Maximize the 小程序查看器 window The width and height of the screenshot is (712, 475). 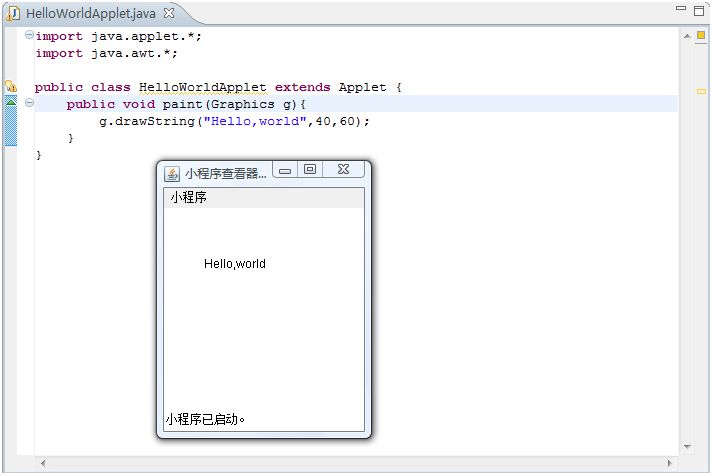point(310,169)
